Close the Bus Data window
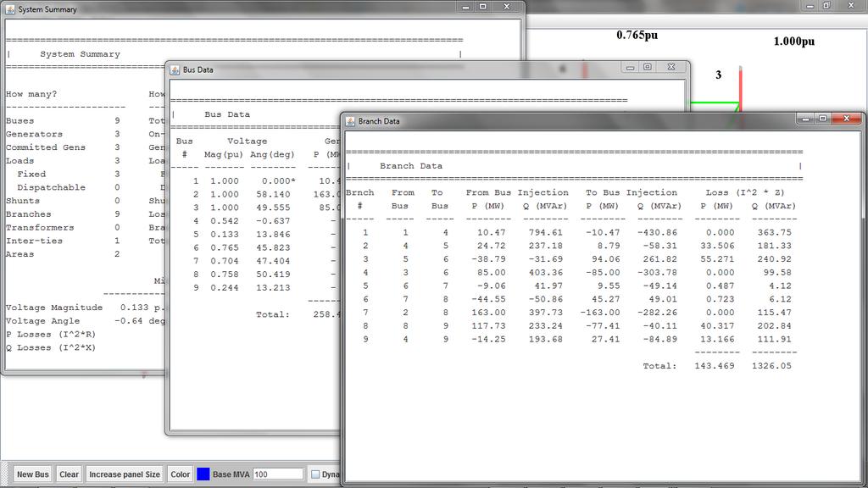 pos(671,67)
